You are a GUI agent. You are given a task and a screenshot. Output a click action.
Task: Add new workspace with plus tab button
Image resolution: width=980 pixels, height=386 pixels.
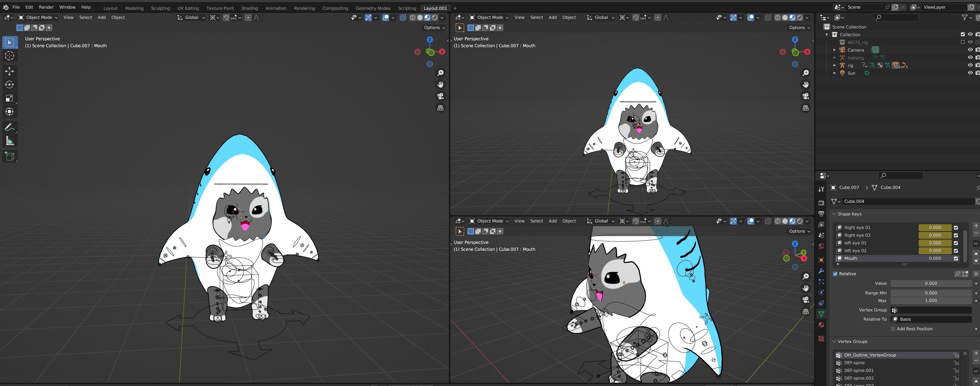click(x=455, y=8)
